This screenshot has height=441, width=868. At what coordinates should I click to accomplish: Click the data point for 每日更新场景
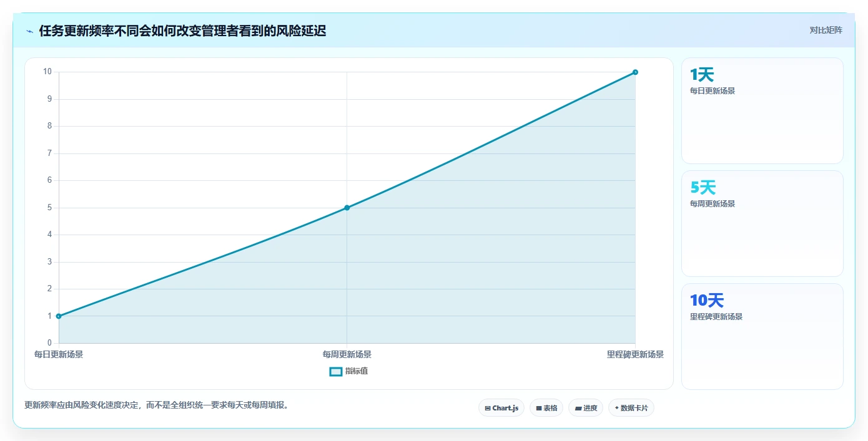[x=59, y=316]
